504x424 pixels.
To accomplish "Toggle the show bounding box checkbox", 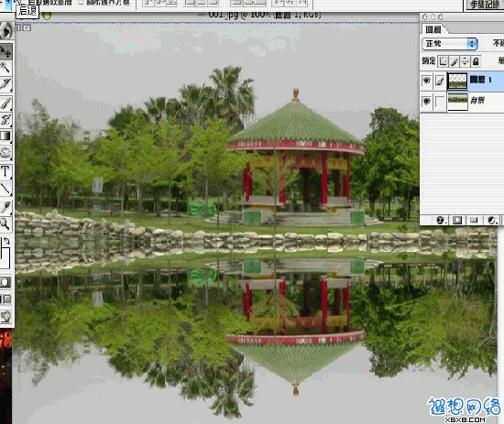I will pyautogui.click(x=81, y=3).
